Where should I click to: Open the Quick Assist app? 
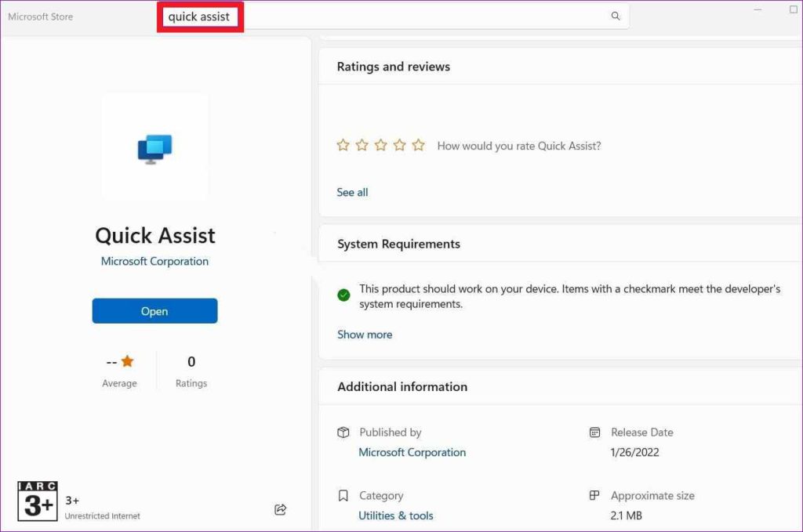(x=154, y=311)
